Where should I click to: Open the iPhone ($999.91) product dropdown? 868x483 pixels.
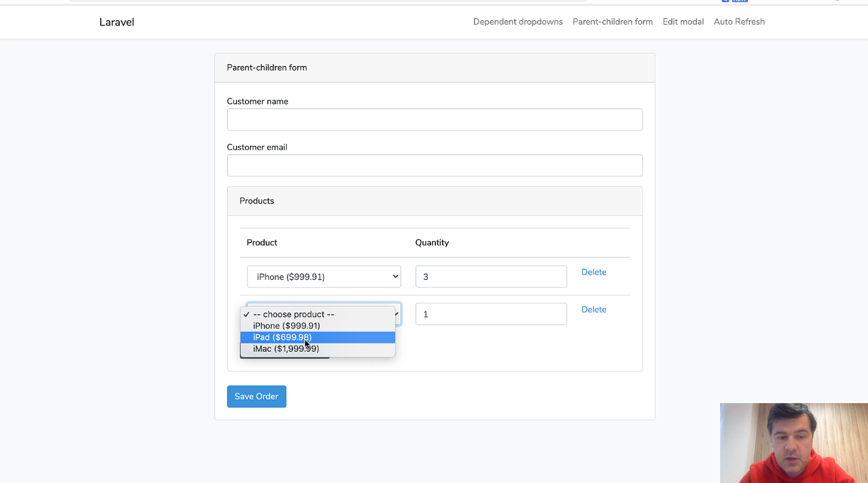click(x=324, y=276)
